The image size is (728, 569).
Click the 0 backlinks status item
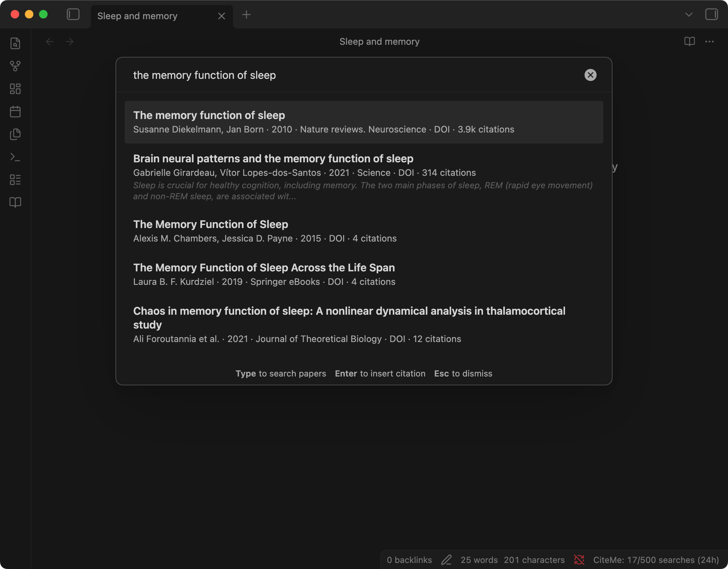point(409,560)
